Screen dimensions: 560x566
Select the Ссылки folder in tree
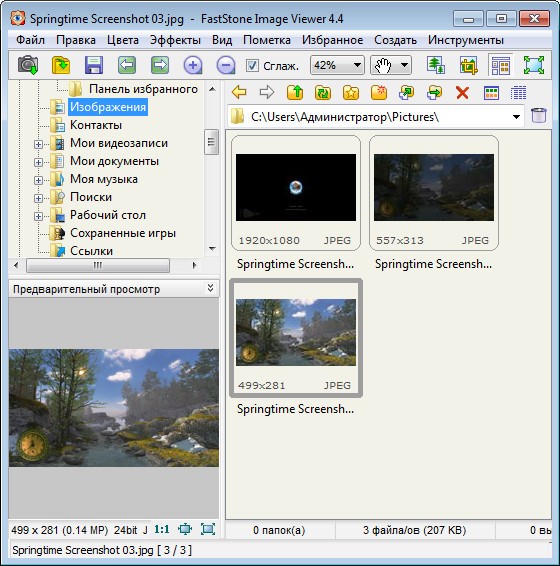[x=91, y=251]
